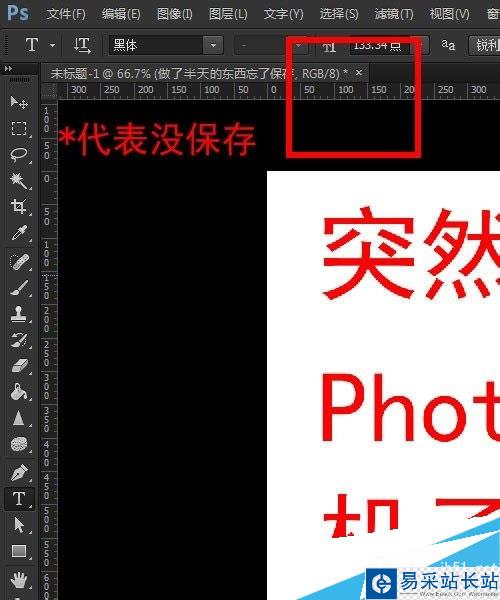Select the Magic Wand tool
This screenshot has width=500, height=600.
click(18, 181)
